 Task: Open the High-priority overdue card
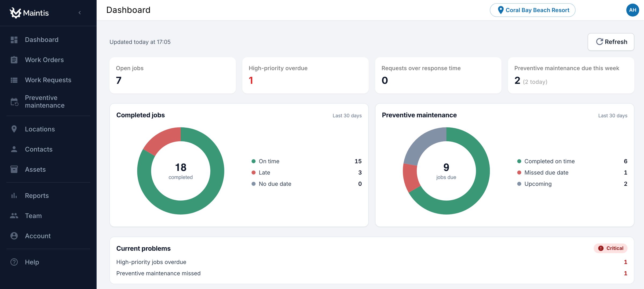pyautogui.click(x=305, y=75)
